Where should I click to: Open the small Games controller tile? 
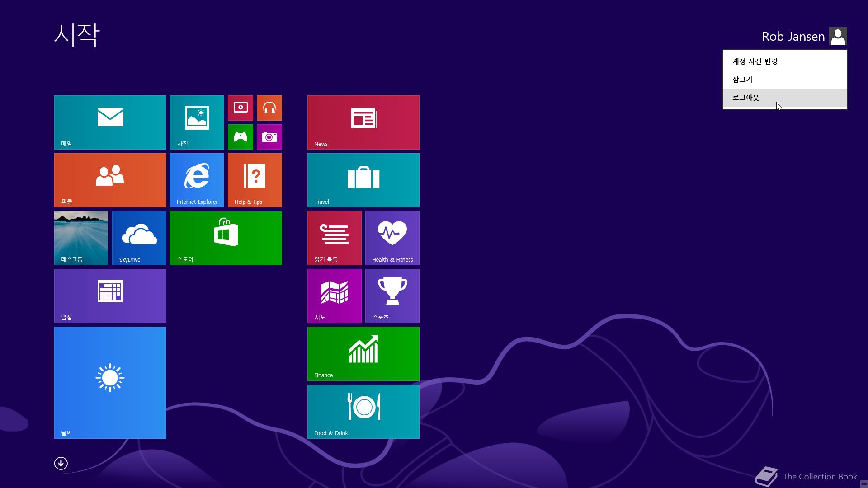[x=241, y=137]
